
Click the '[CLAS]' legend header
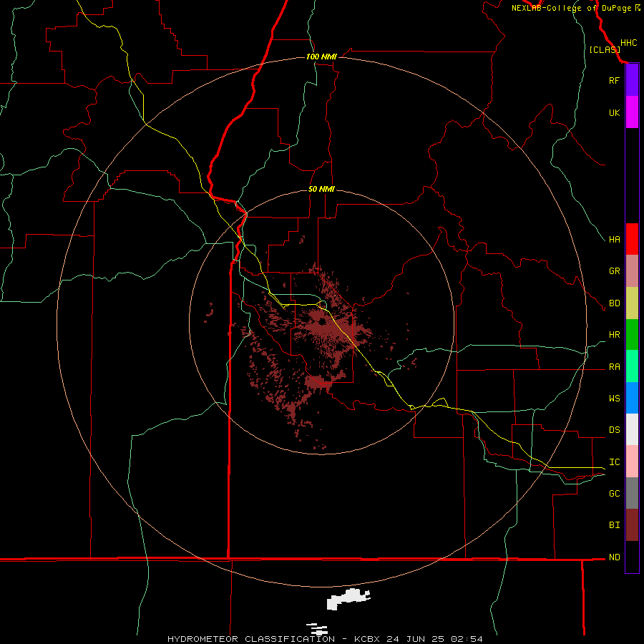[x=605, y=49]
